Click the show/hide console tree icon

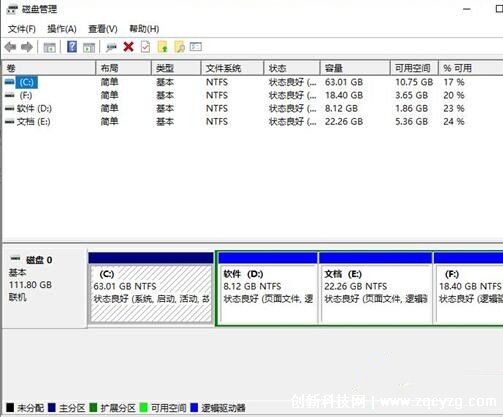(x=49, y=47)
